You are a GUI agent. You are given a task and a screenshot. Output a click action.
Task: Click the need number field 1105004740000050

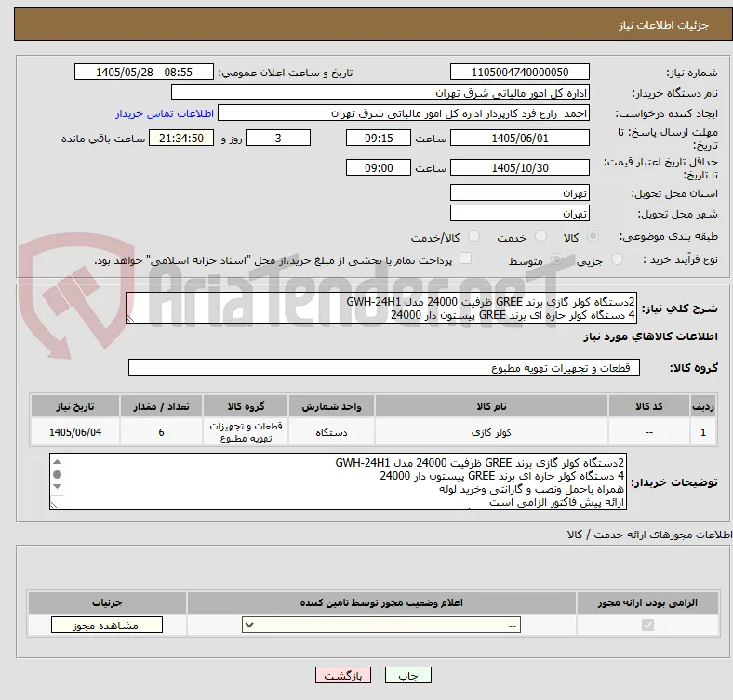520,72
